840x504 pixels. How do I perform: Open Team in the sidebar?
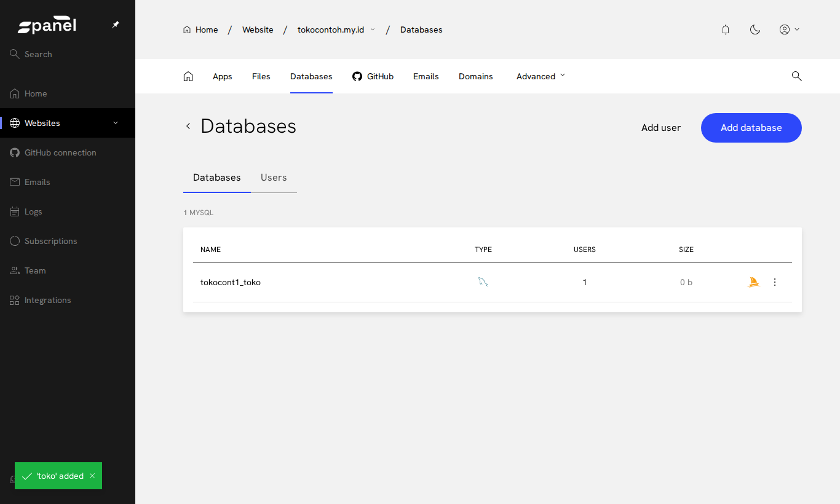[x=68, y=270]
